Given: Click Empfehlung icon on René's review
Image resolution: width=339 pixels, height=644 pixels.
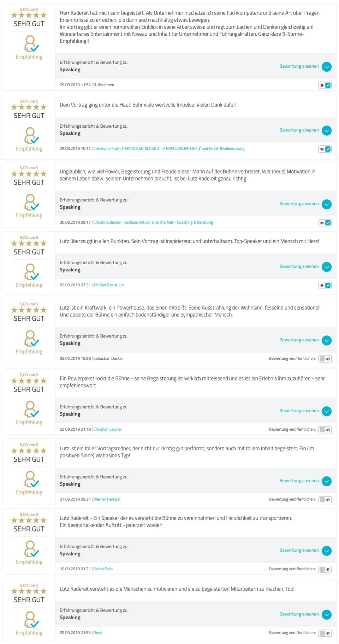Looking at the screenshot, I should (x=31, y=620).
